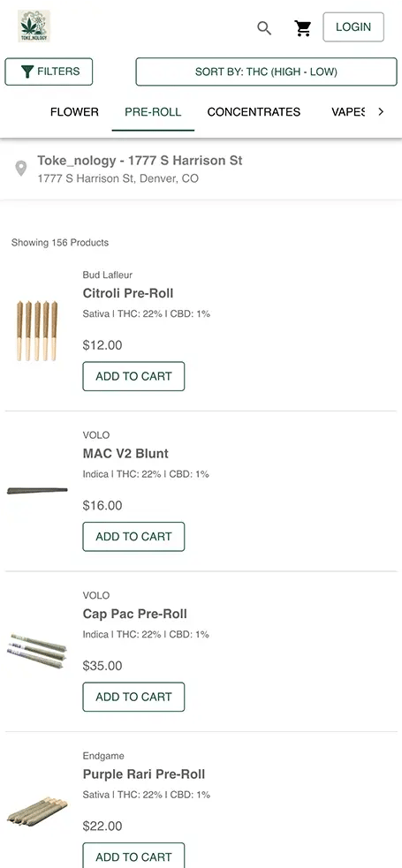Open the Citroli Pre-Roll product image
402x868 pixels.
37,331
